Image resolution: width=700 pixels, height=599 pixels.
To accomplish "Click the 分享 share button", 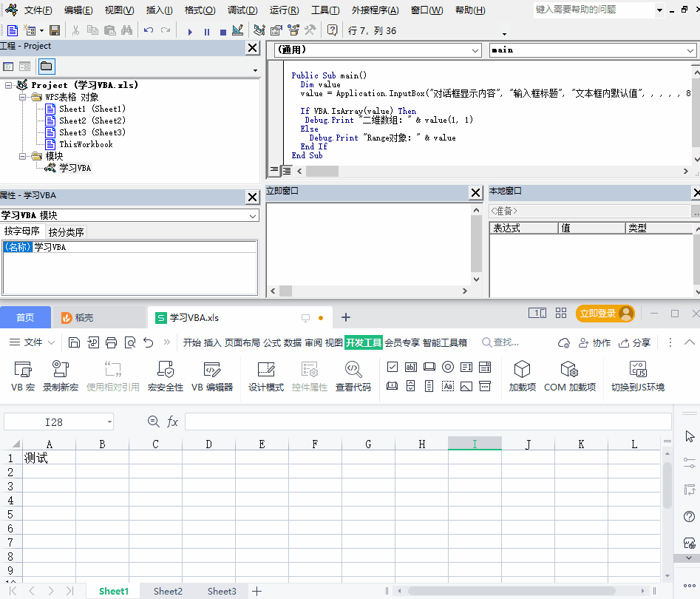I will pyautogui.click(x=634, y=342).
